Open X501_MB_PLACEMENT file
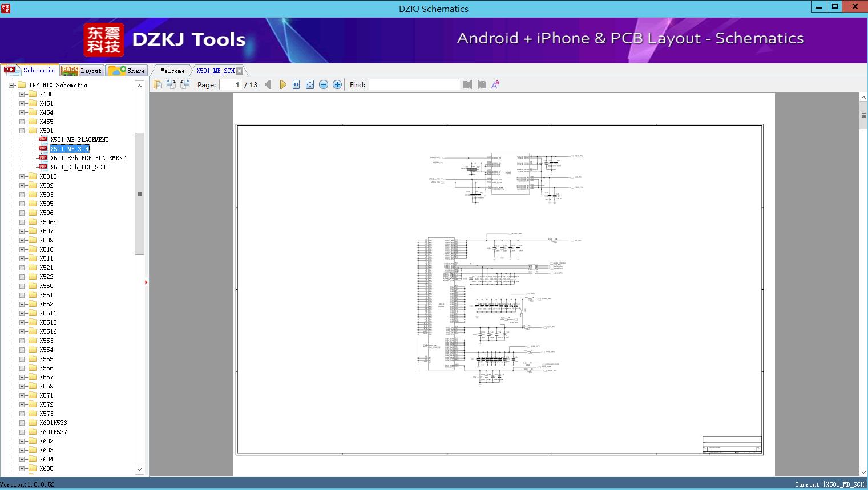This screenshot has width=868, height=490. [79, 140]
